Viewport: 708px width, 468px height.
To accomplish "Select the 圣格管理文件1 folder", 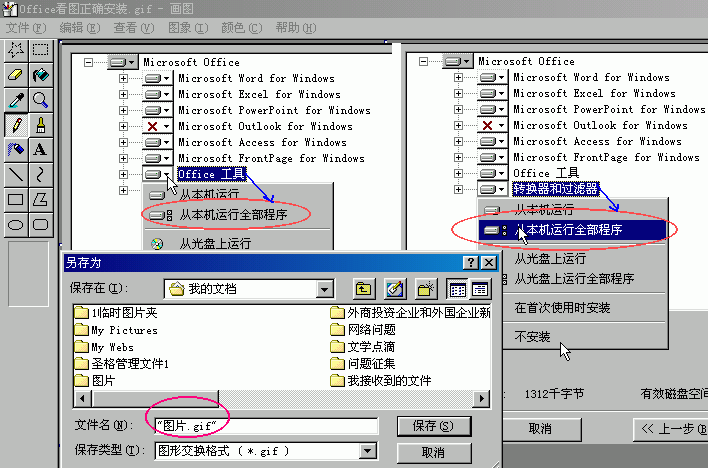I will pyautogui.click(x=121, y=364).
